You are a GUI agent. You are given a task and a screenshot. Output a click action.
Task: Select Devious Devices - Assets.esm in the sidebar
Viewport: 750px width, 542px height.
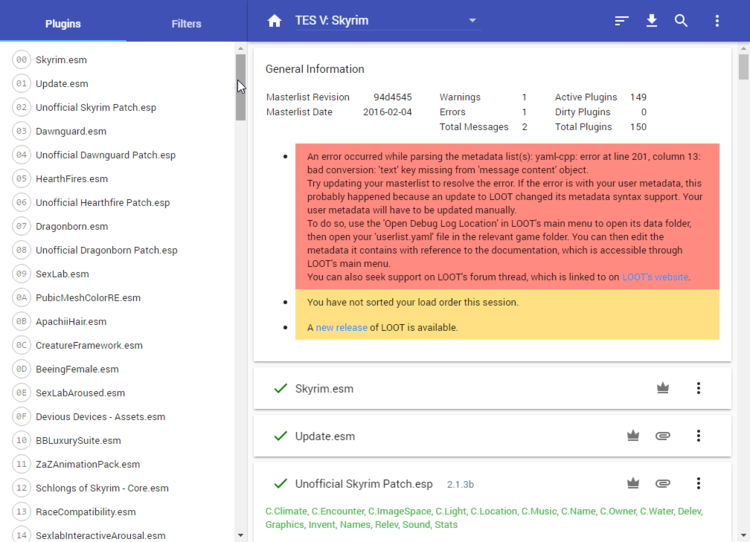pos(100,417)
